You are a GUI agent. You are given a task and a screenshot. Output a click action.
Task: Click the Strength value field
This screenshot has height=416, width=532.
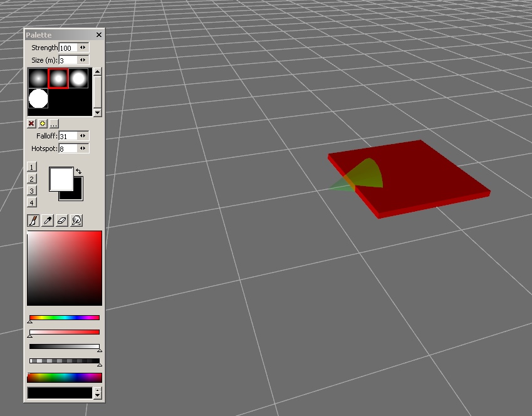point(68,48)
